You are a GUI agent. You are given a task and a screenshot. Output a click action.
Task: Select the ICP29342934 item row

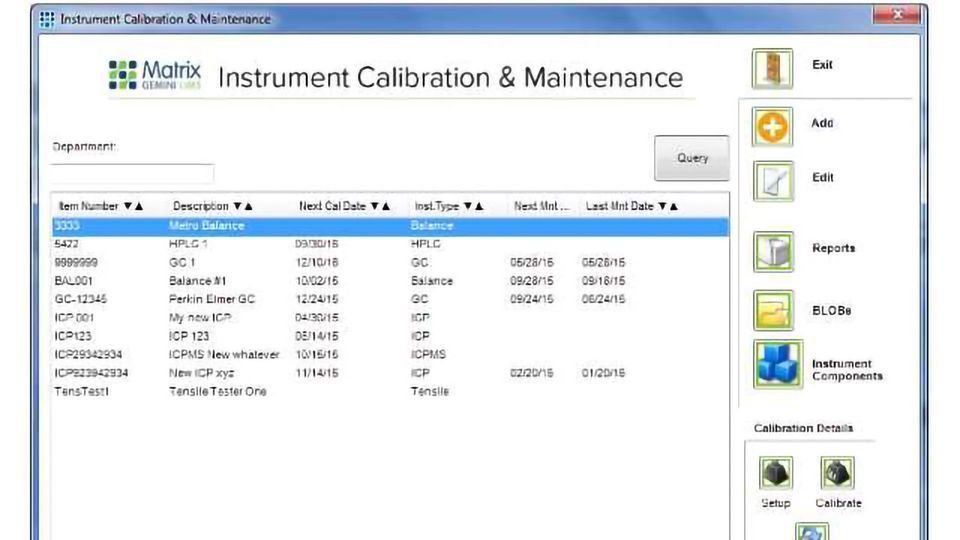coord(391,354)
